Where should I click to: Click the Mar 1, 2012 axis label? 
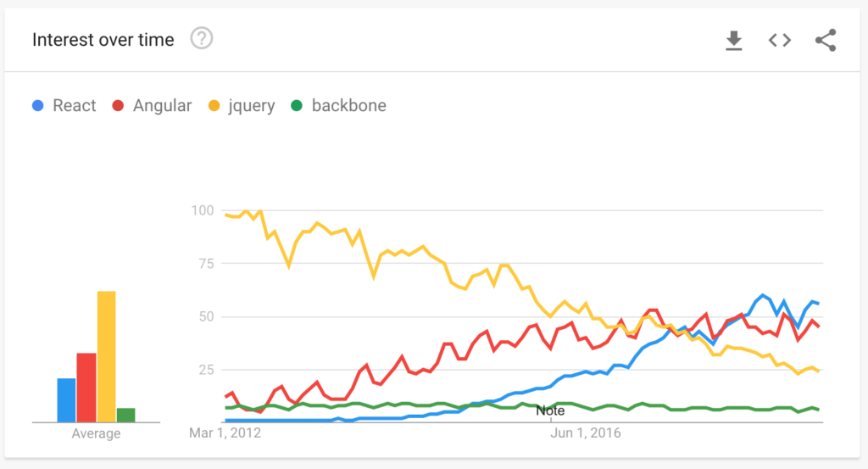[x=225, y=433]
